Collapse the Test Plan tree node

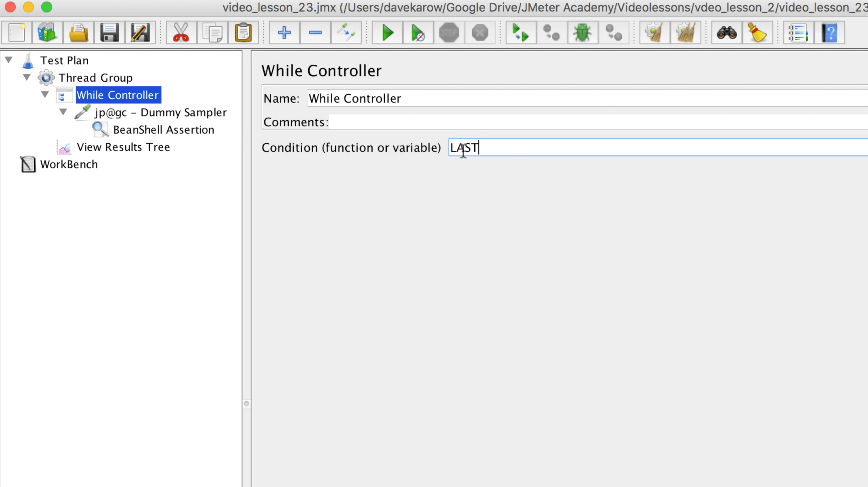click(x=9, y=60)
